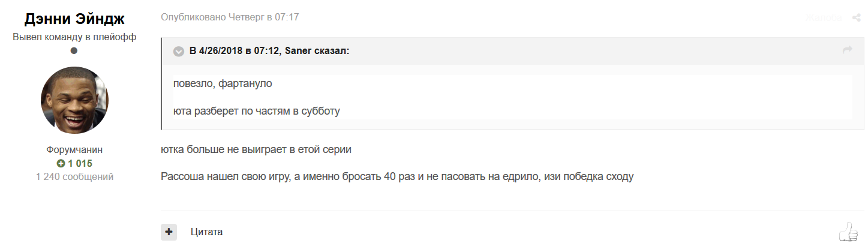Add post to multiquote with plus button
The width and height of the screenshot is (868, 252).
[x=169, y=232]
